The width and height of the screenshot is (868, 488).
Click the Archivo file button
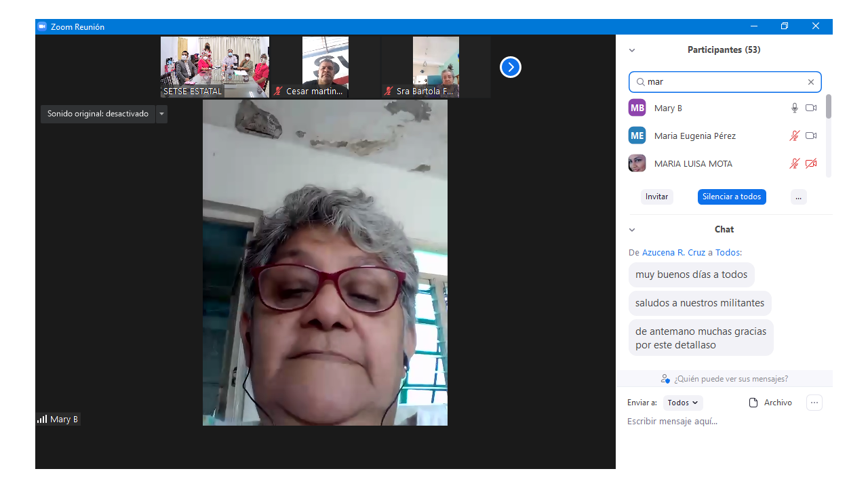(x=770, y=403)
